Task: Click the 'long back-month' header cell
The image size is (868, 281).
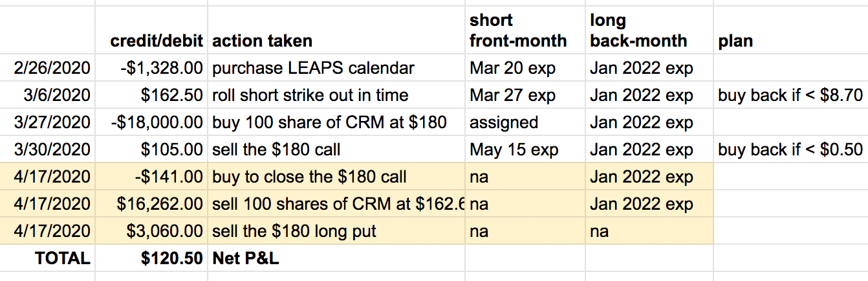Action: (x=649, y=30)
